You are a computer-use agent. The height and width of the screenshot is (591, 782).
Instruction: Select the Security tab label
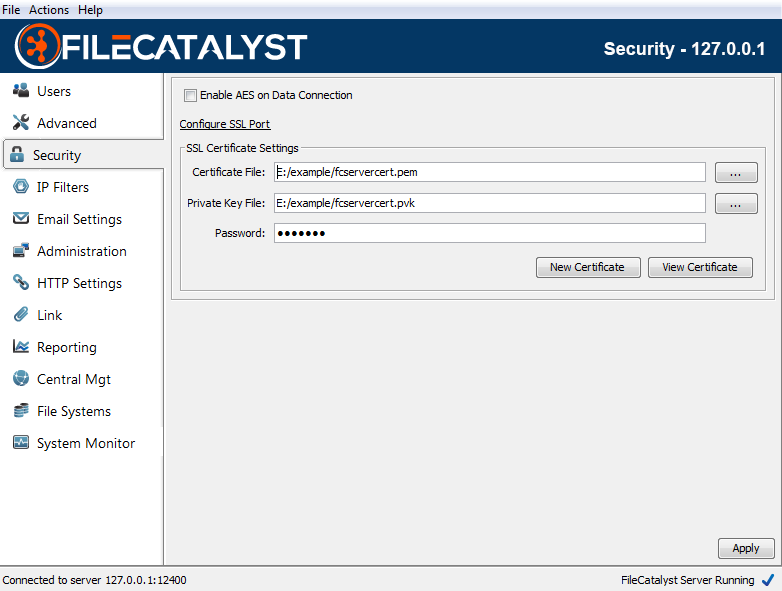[x=57, y=155]
